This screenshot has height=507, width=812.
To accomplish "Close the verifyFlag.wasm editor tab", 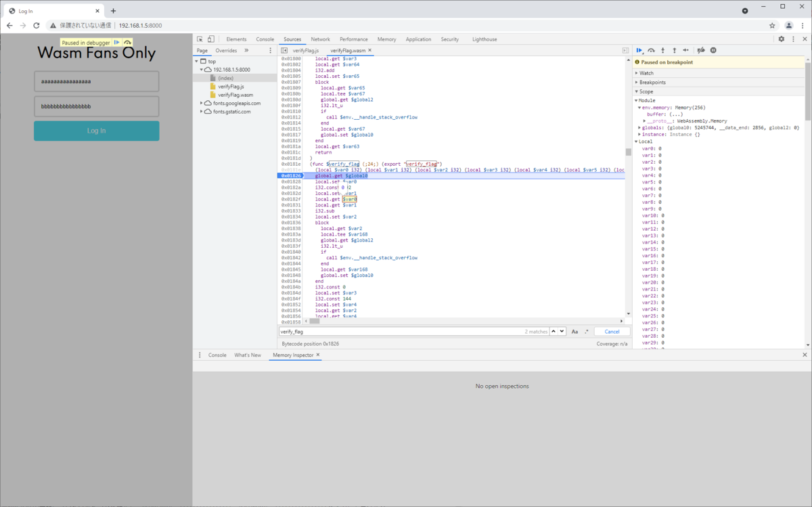I will (370, 50).
